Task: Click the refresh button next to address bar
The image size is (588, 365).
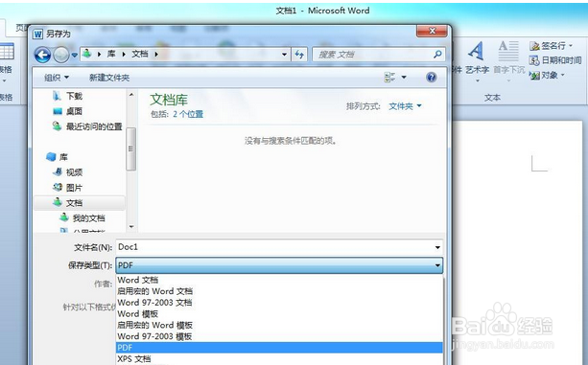Action: [299, 55]
